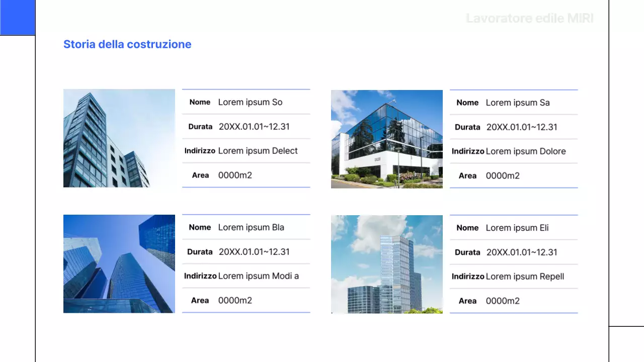The height and width of the screenshot is (362, 644).
Task: Select the 'Indirizzo' label in the bottom-left table
Action: pos(200,276)
